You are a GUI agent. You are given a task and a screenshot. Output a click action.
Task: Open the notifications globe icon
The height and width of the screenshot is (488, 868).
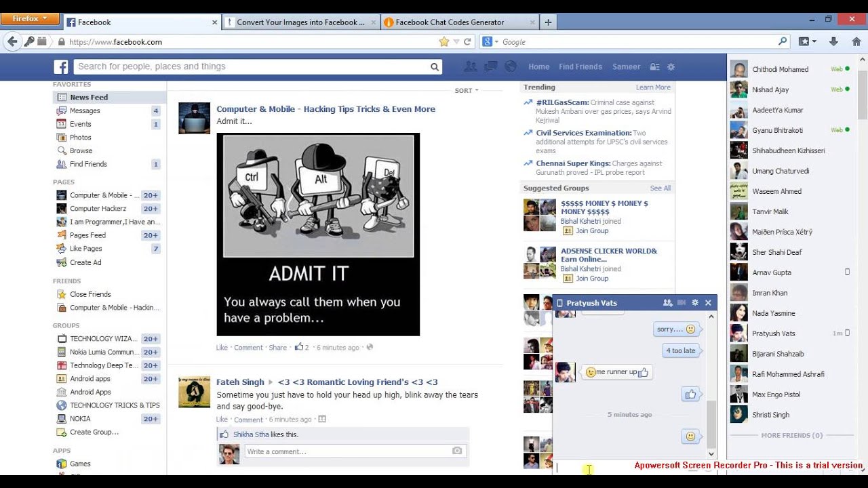(x=511, y=66)
